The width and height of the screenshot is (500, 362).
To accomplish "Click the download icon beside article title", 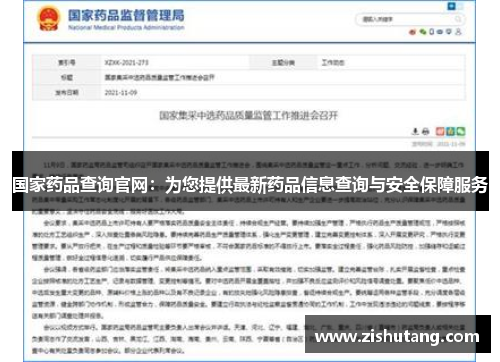I will 415,131.
